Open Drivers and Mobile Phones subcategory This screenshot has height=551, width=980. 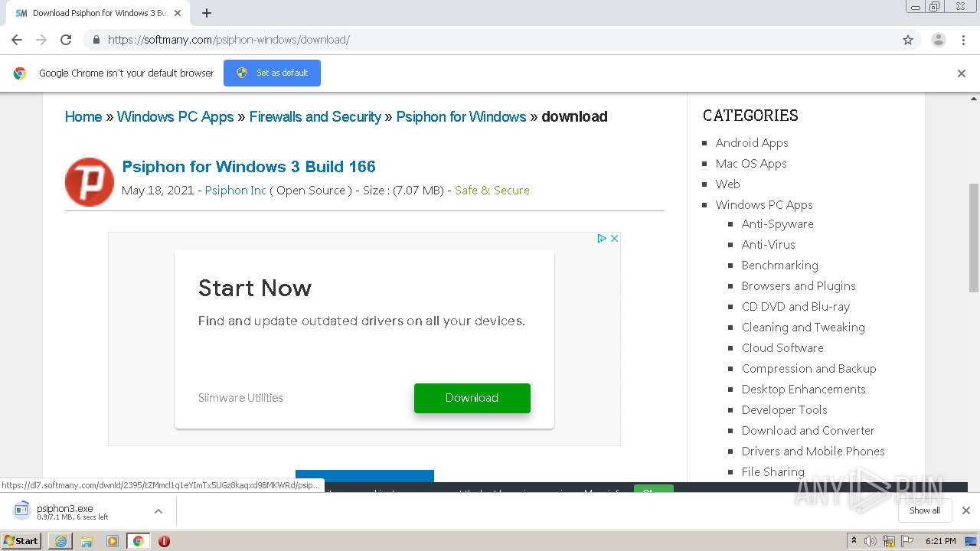tap(813, 452)
